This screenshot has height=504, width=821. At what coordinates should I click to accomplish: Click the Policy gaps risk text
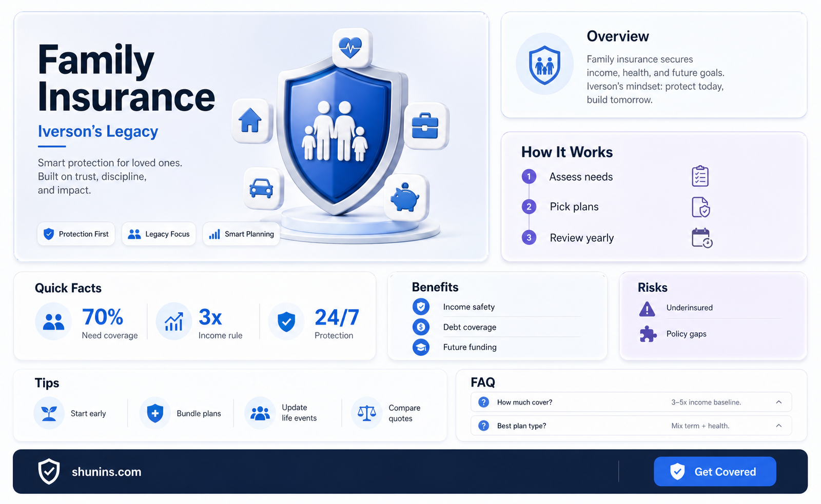pos(687,334)
